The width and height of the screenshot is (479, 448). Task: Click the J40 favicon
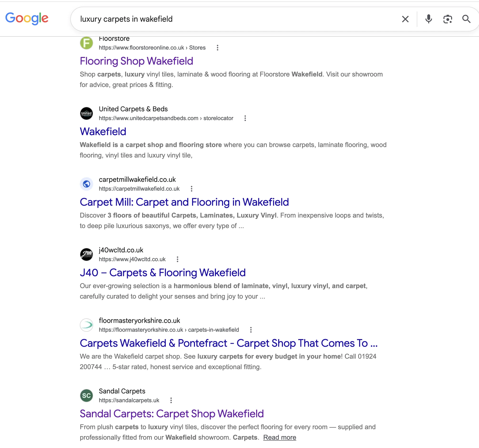coord(87,255)
